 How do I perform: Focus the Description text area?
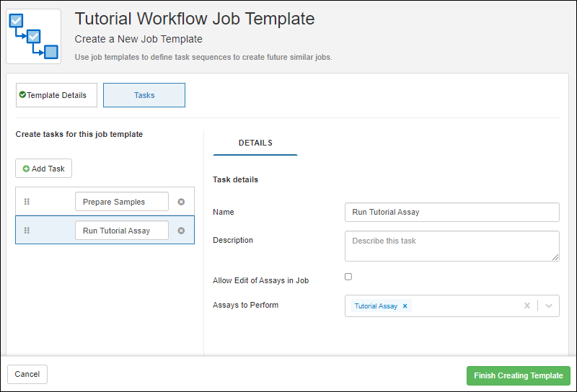point(452,246)
